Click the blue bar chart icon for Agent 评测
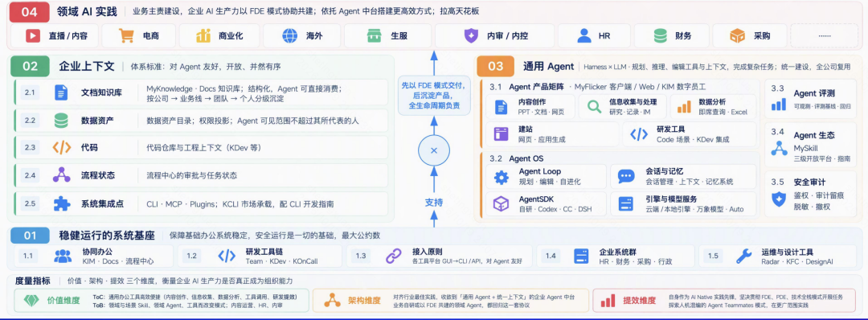 (x=779, y=105)
